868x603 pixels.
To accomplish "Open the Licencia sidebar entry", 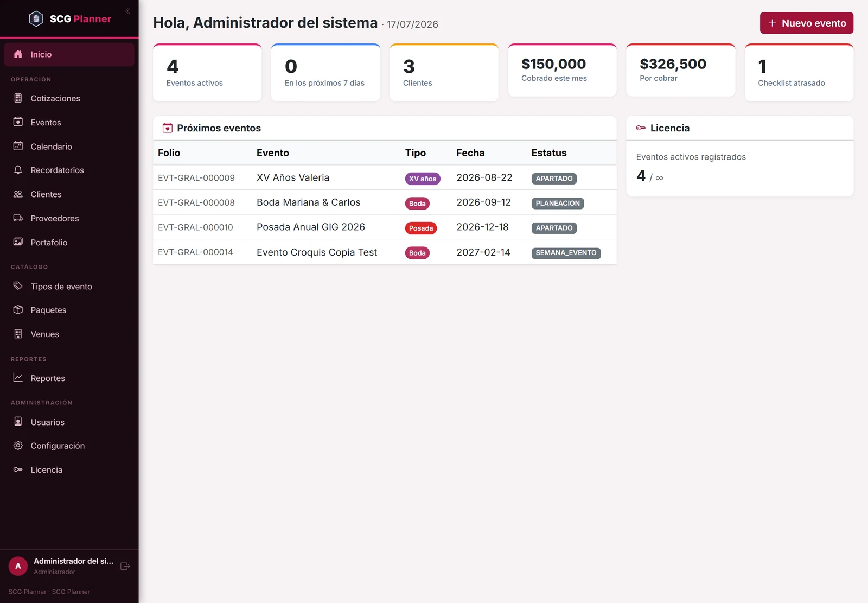I will pyautogui.click(x=69, y=469).
